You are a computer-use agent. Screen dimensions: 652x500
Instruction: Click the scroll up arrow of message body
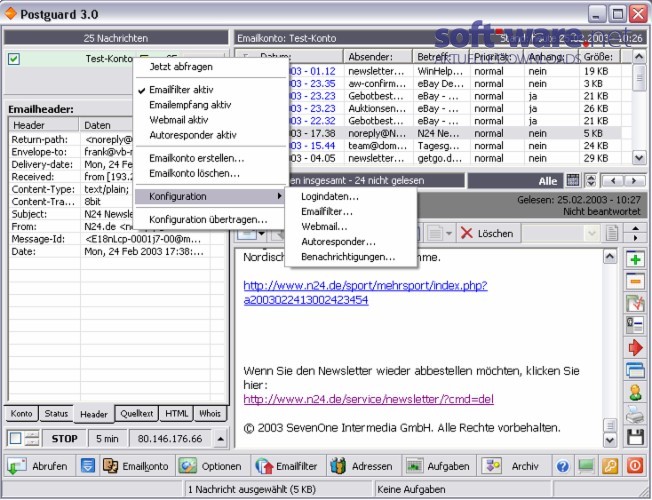[610, 256]
